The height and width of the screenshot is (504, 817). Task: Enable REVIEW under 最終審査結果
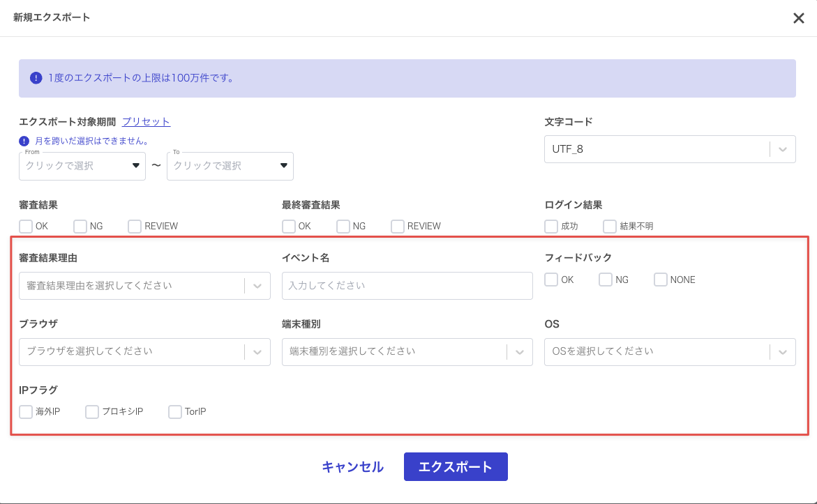point(398,227)
